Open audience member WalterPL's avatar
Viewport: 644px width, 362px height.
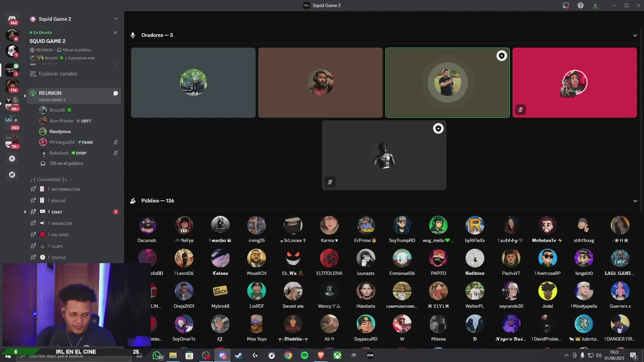pos(475,291)
